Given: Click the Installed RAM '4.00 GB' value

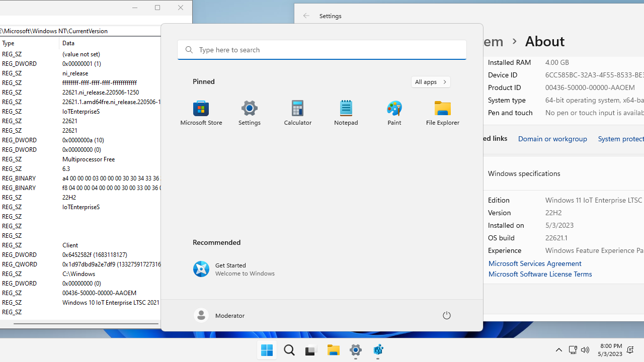Looking at the screenshot, I should point(557,62).
